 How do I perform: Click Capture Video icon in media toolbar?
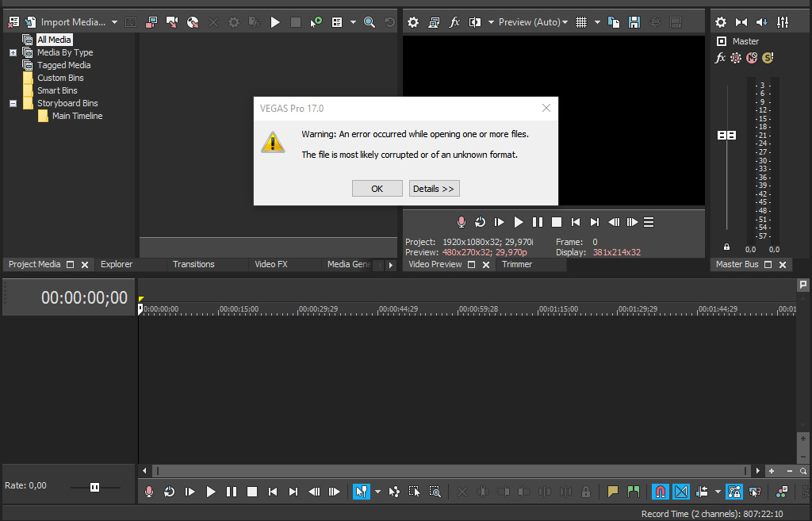click(x=151, y=21)
